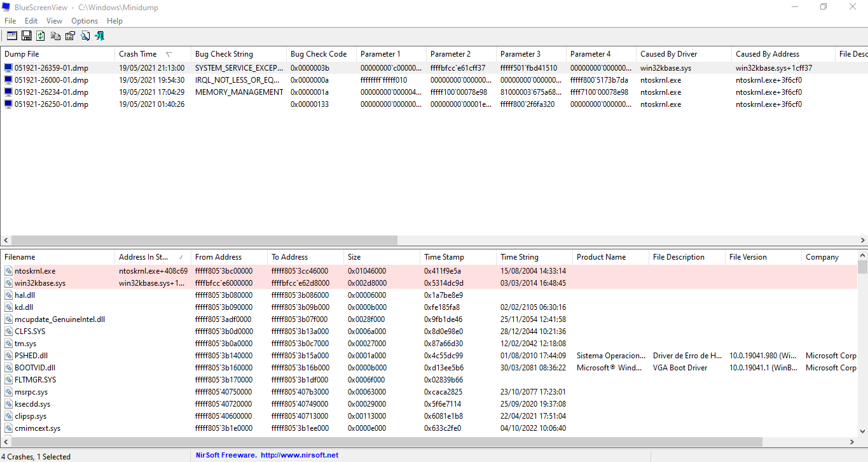
Task: Sort by Caused By Address column header
Action: pos(783,54)
